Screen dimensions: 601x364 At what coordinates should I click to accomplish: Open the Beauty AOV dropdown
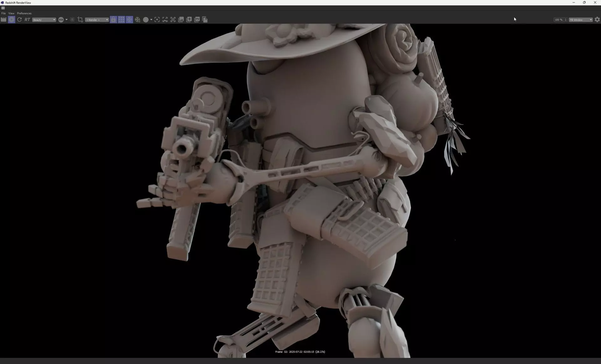click(44, 20)
